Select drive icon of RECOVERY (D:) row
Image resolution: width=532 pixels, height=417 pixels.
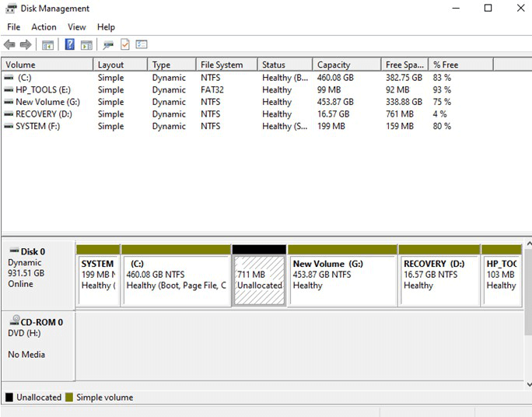point(9,114)
